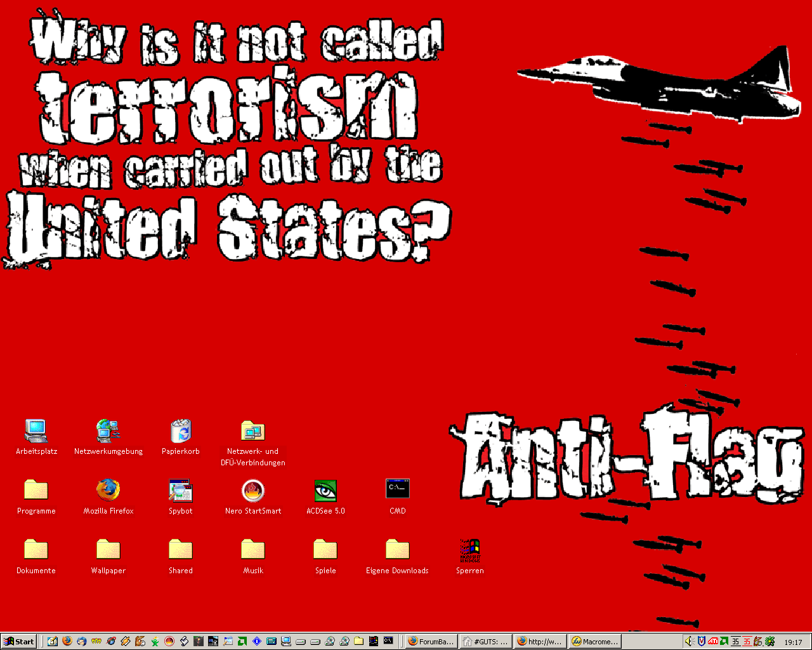The height and width of the screenshot is (650, 812).
Task: Select the Papierkorb recycle bin
Action: (x=181, y=437)
